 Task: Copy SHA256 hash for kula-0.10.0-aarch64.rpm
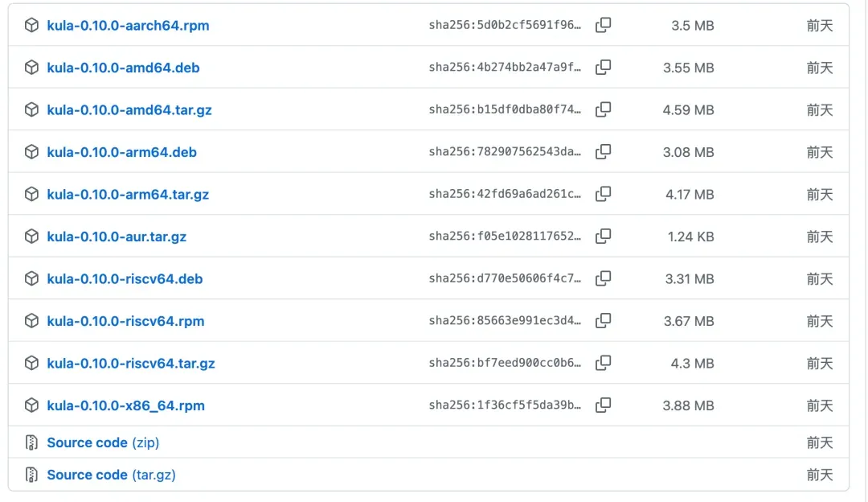[603, 26]
